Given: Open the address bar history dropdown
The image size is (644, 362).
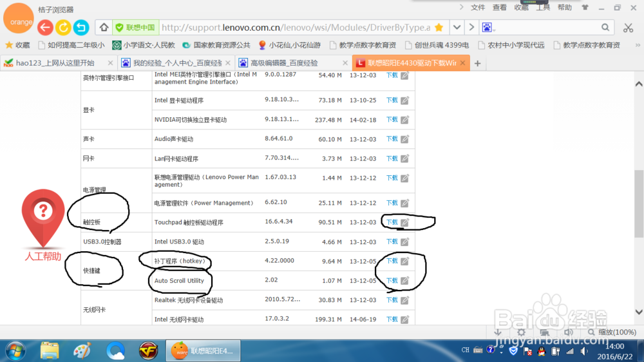Looking at the screenshot, I should 457,28.
